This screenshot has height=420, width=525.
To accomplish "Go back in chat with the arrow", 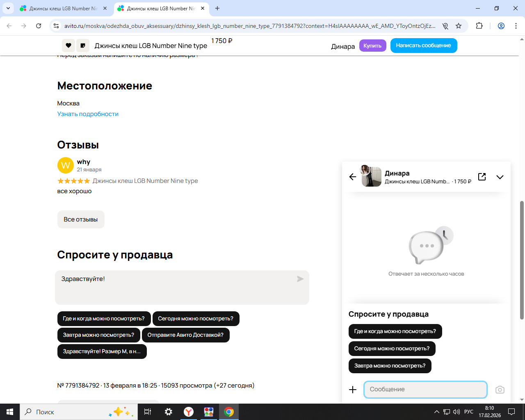I will click(353, 177).
